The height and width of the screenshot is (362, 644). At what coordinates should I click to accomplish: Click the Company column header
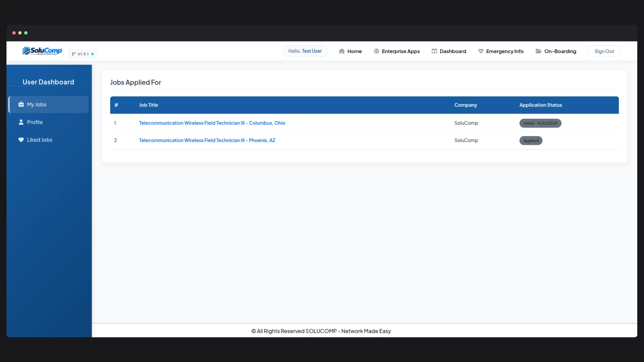click(x=466, y=105)
